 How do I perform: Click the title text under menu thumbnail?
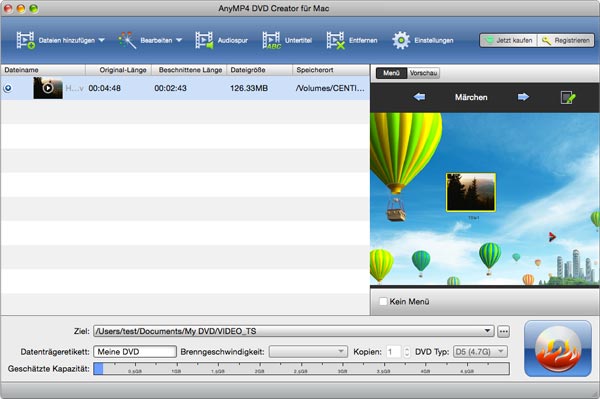pos(473,218)
